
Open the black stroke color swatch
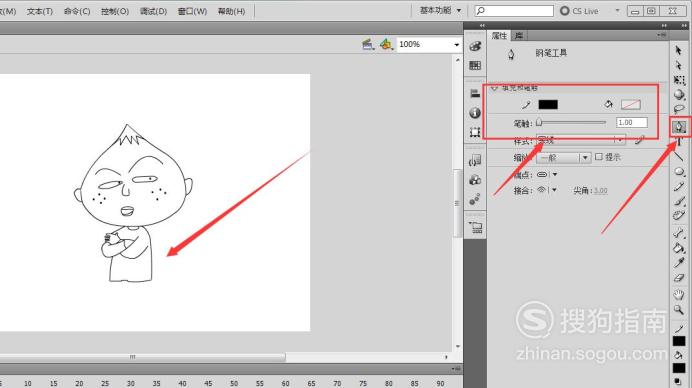click(548, 105)
